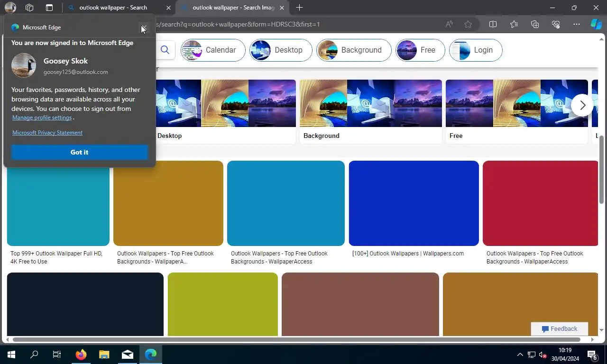Click the dark navy image thumbnail
Viewport: 607px width, 364px height.
point(85,304)
